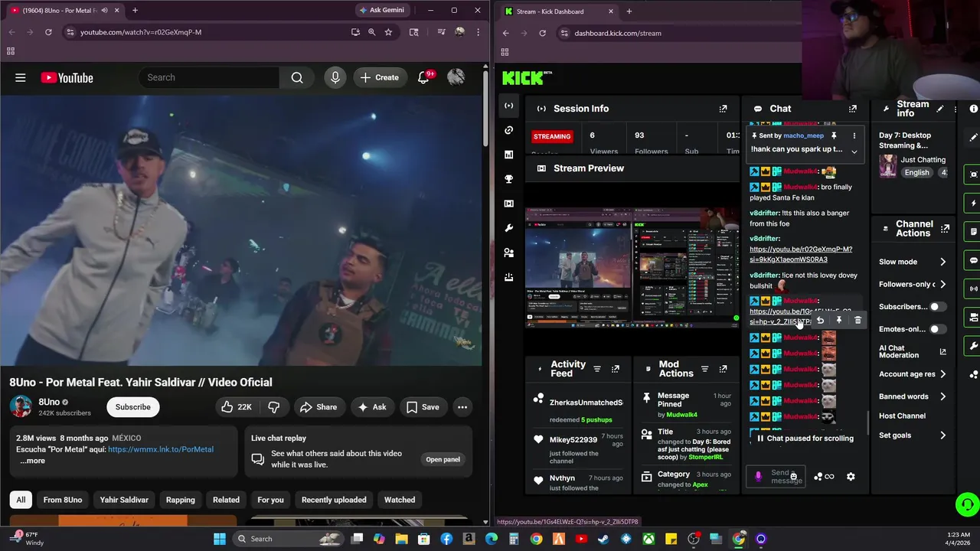Open pinned message three-dot options
980x551 pixels.
(x=854, y=135)
